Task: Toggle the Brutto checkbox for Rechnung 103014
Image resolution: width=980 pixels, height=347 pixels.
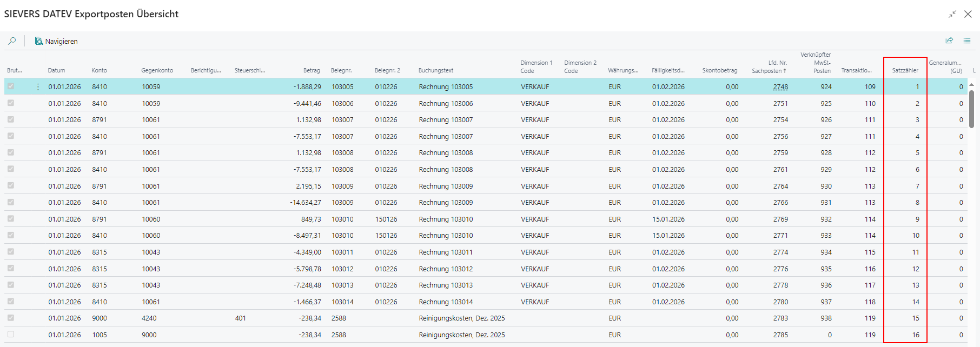Action: [11, 302]
